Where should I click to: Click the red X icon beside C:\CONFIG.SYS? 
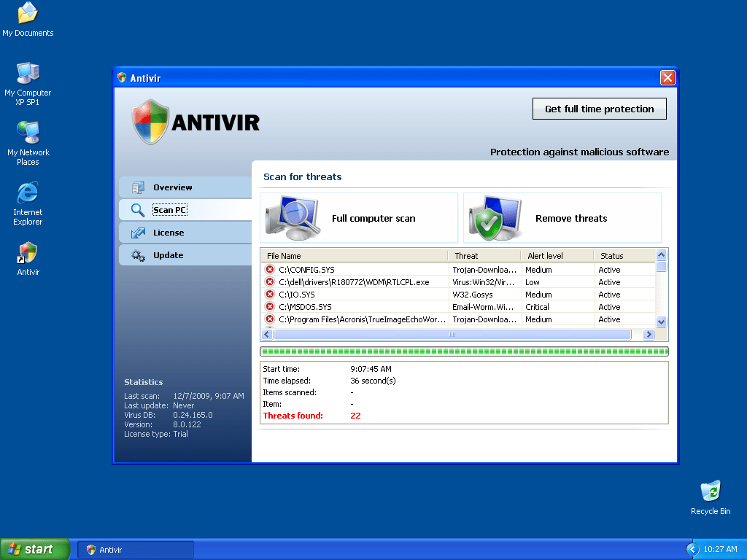tap(270, 270)
